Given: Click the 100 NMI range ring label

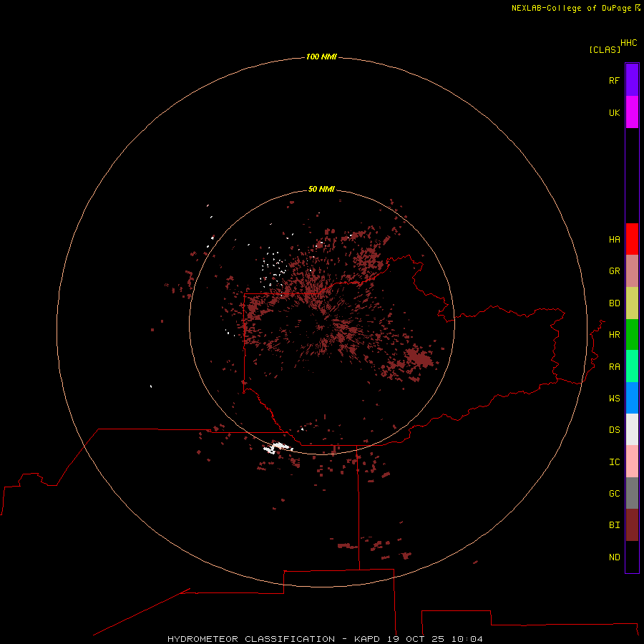Looking at the screenshot, I should click(x=321, y=57).
